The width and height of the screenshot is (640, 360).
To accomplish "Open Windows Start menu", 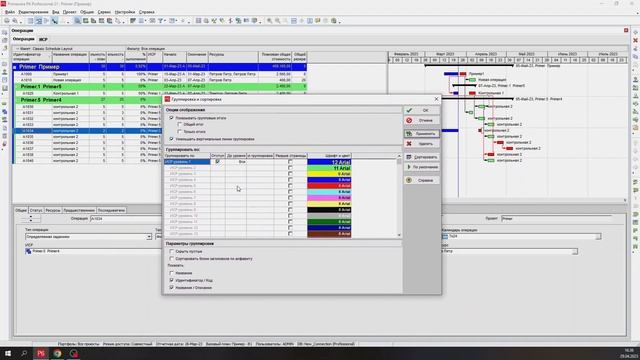I will pos(8,353).
